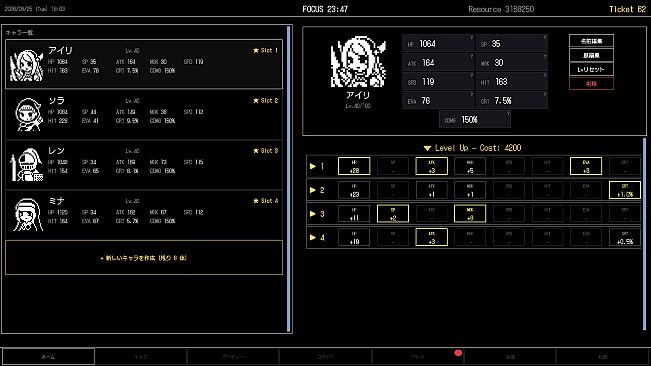651x366 pixels.
Task: Toggle HP +28 in option row 1
Action: tap(354, 166)
